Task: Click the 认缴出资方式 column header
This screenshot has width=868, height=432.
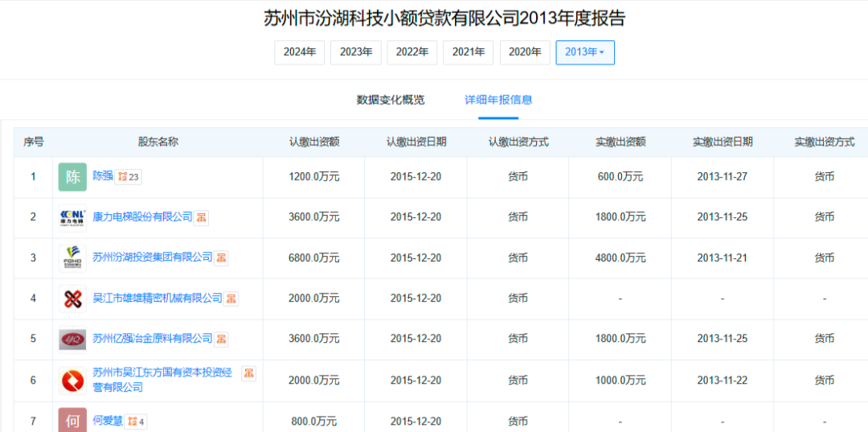Action: coord(518,142)
